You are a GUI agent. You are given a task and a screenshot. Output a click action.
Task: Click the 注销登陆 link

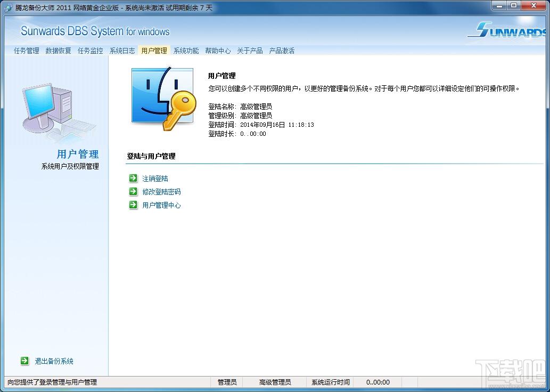click(x=155, y=178)
